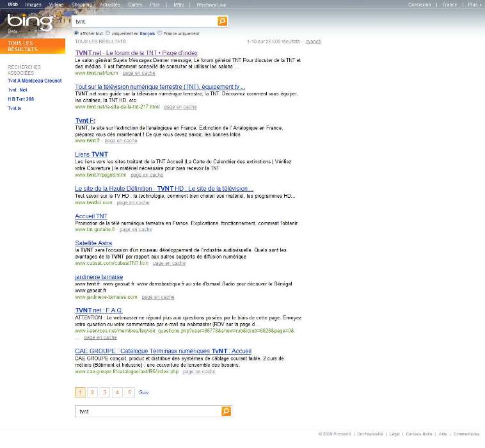This screenshot has width=485, height=448.
Task: Open result 'TVNT.net - Le forum de la TNT'
Action: pyautogui.click(x=136, y=53)
